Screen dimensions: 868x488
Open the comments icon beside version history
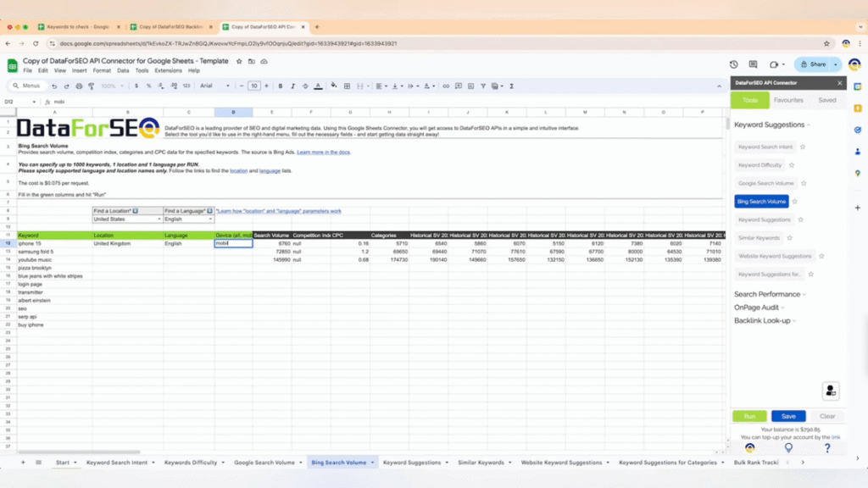click(x=753, y=64)
